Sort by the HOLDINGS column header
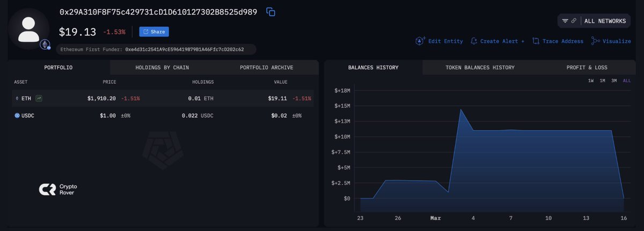The image size is (644, 231). pos(203,82)
